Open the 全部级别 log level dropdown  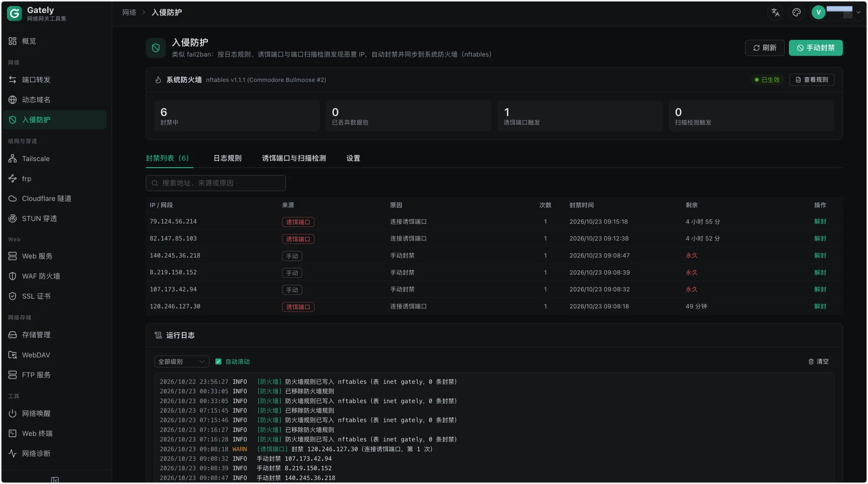click(181, 362)
